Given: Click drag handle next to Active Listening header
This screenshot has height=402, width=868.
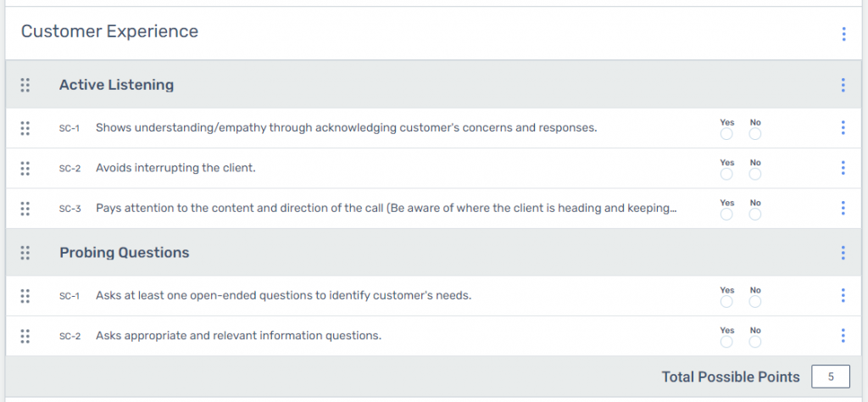Looking at the screenshot, I should (x=25, y=85).
